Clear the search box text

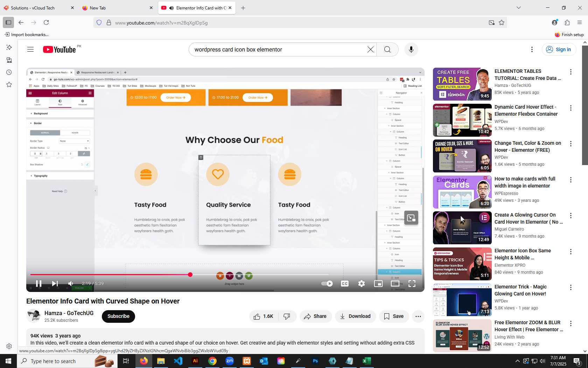pyautogui.click(x=370, y=49)
